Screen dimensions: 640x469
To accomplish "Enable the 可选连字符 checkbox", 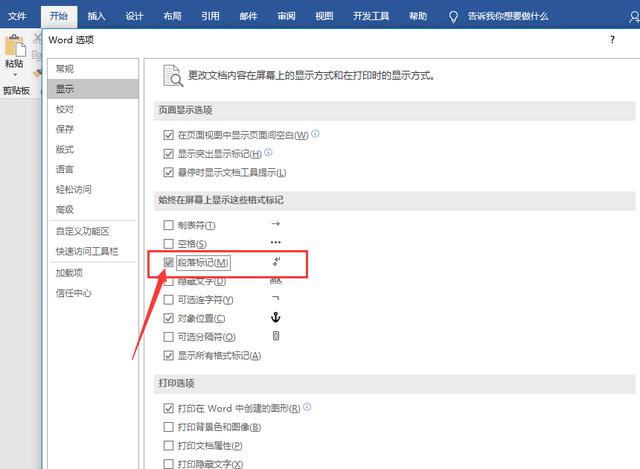I will 168,300.
